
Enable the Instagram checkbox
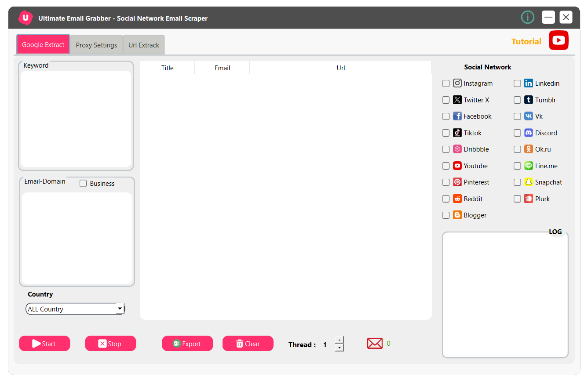point(446,83)
